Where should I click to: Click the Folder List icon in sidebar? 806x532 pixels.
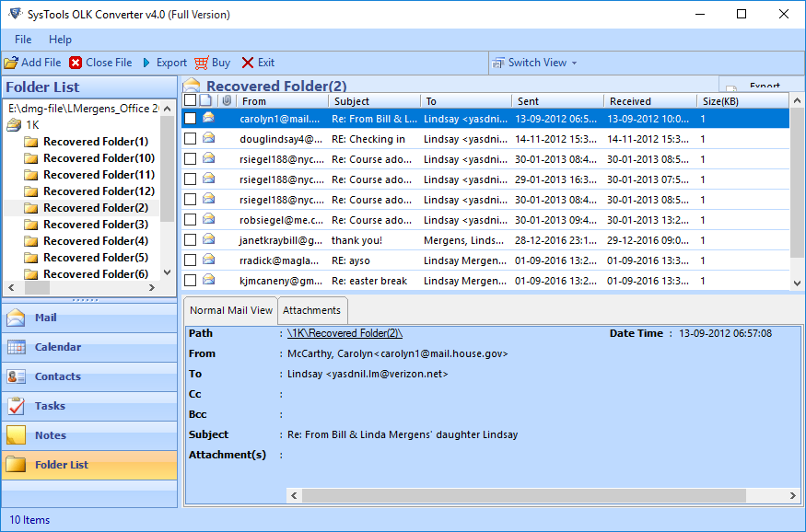[16, 464]
